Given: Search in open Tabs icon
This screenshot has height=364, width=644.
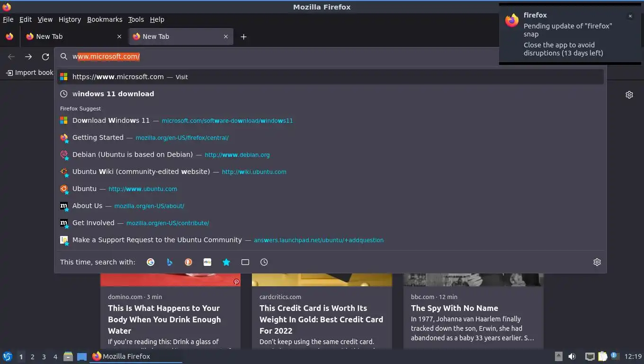Looking at the screenshot, I should [245, 262].
